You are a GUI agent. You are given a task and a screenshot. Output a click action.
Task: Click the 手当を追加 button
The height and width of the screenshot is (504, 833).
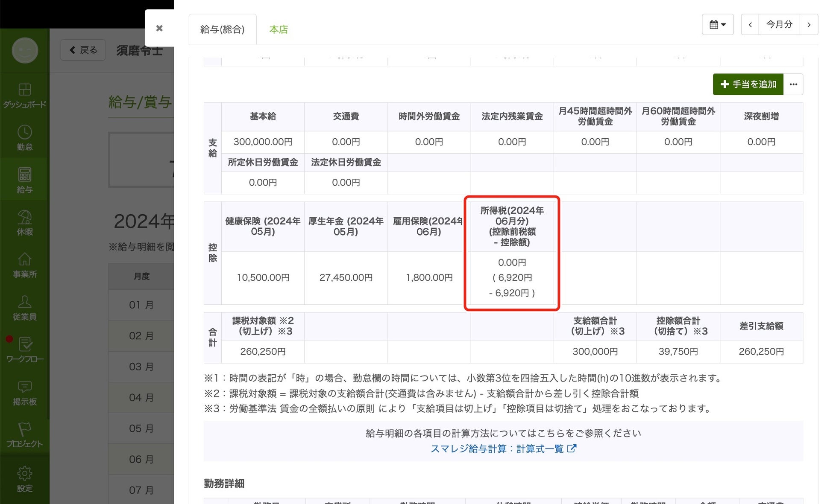748,84
